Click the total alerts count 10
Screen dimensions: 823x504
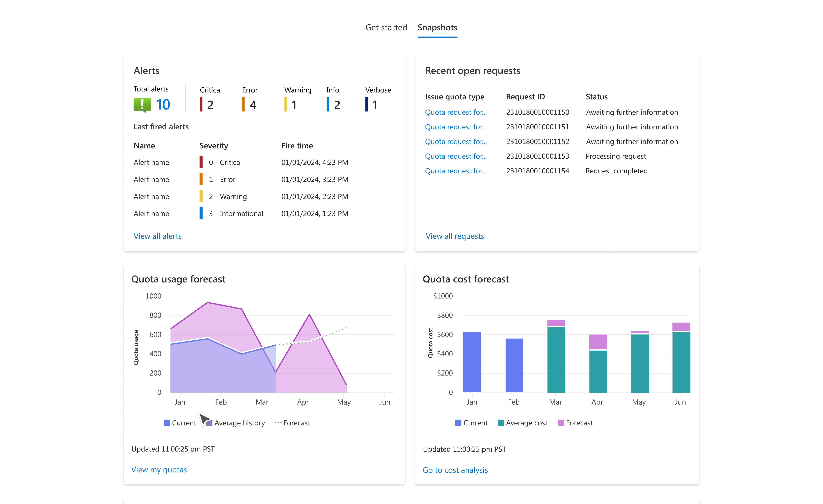pyautogui.click(x=163, y=105)
